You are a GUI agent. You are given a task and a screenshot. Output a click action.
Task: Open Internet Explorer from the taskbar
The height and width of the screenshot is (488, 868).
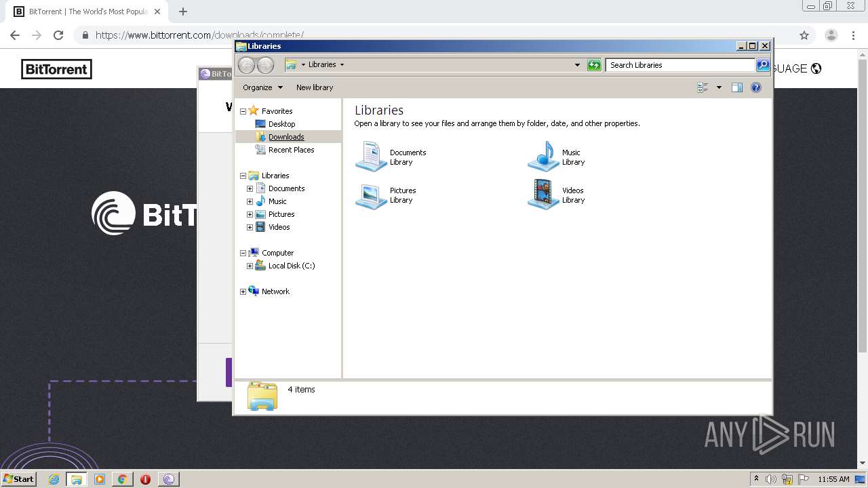coord(54,479)
